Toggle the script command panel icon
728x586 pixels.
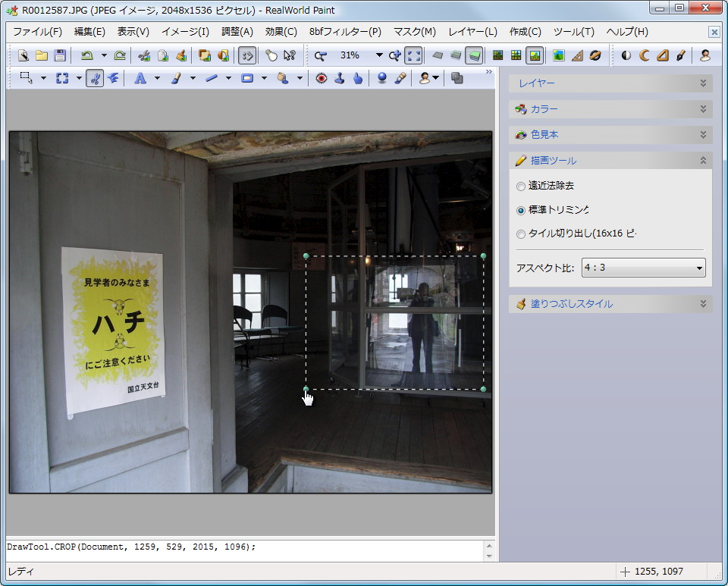click(x=247, y=55)
